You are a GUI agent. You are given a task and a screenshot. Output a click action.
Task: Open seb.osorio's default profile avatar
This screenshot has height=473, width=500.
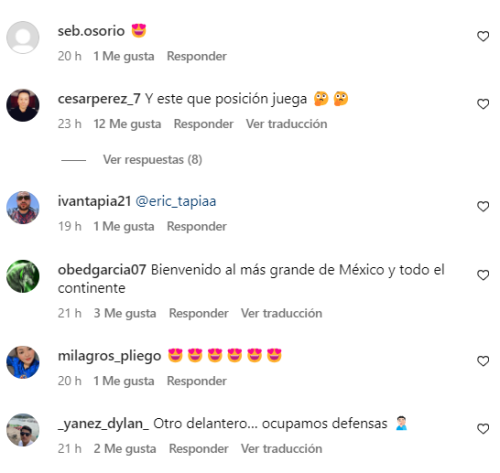point(23,37)
